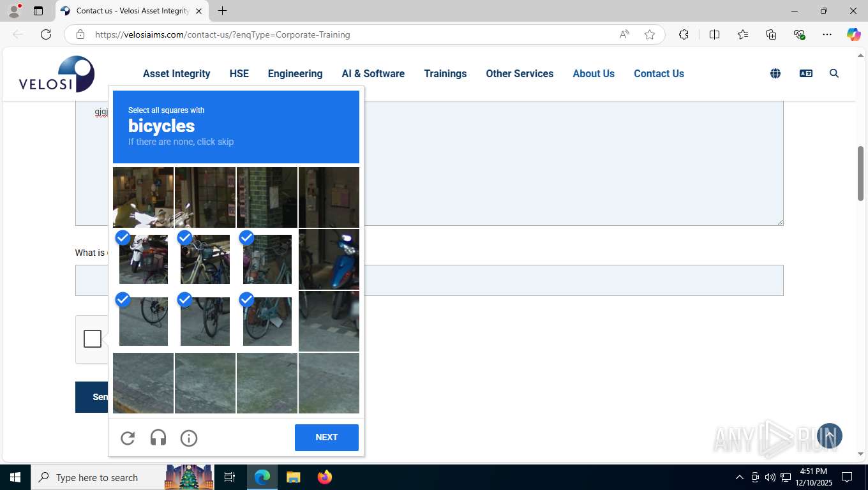Refresh the browser page
The width and height of the screenshot is (868, 490).
coord(46,34)
